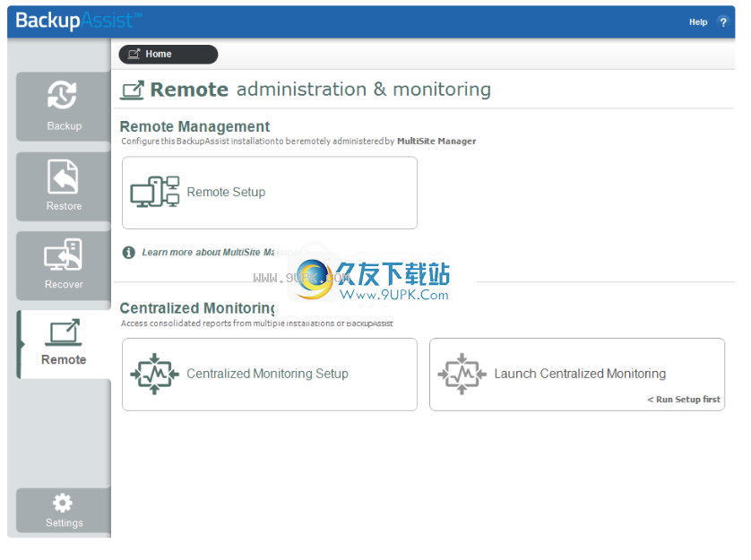Click the Remote administration heading laptop icon

[133, 90]
